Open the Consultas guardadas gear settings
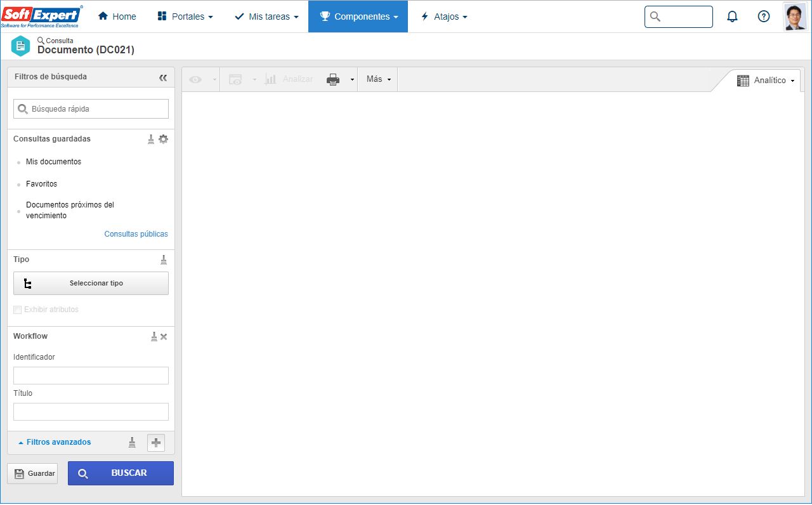 click(164, 139)
